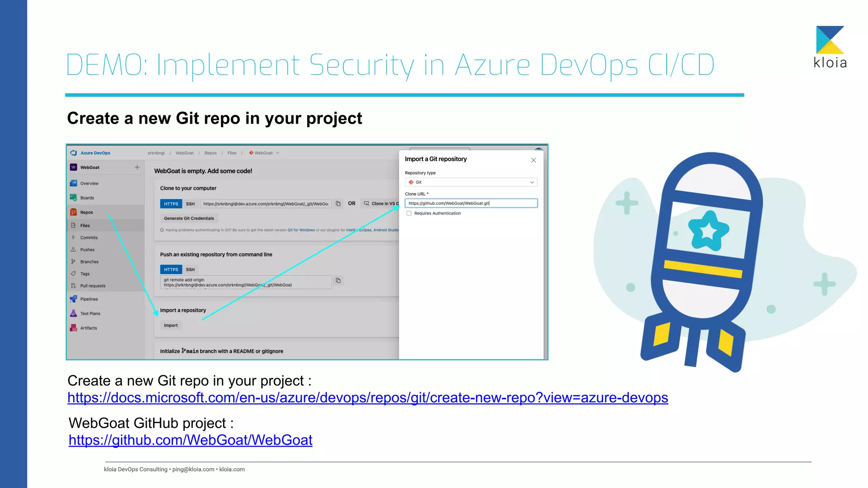Click the WebGoat breadcrumb after srknbngl
868x488 pixels.
tap(184, 153)
